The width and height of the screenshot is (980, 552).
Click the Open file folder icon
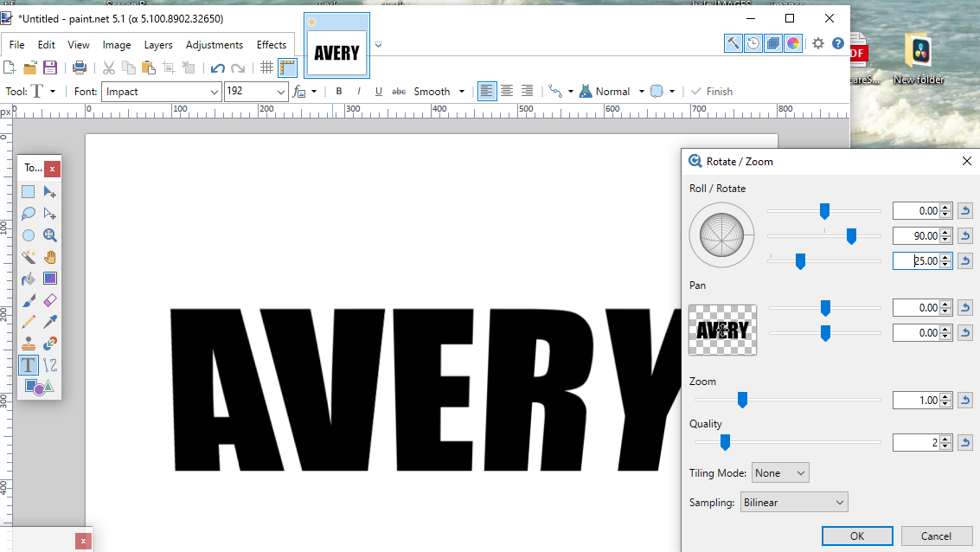pos(30,67)
